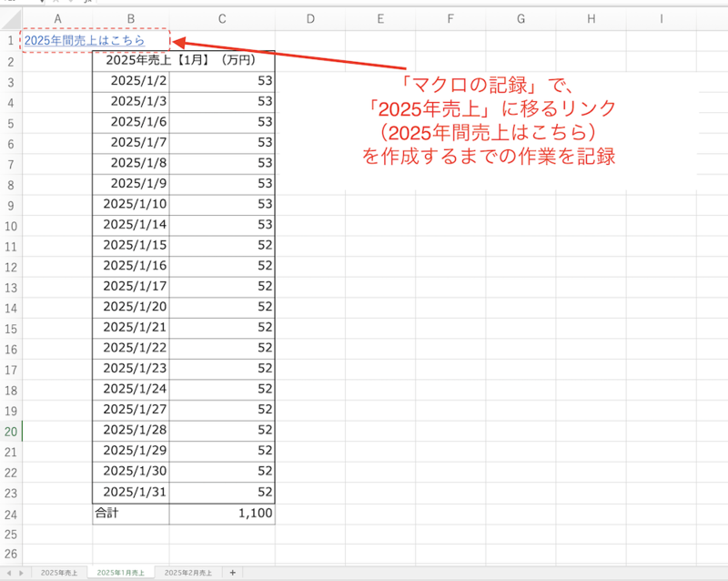
Task: Select sales value 52 beside 2025/1/22
Action: pos(222,348)
